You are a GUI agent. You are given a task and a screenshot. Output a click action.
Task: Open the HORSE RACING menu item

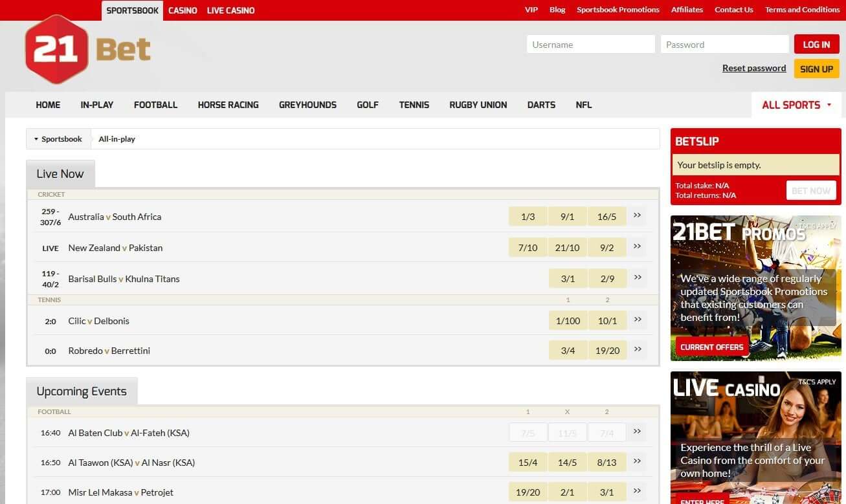point(228,105)
